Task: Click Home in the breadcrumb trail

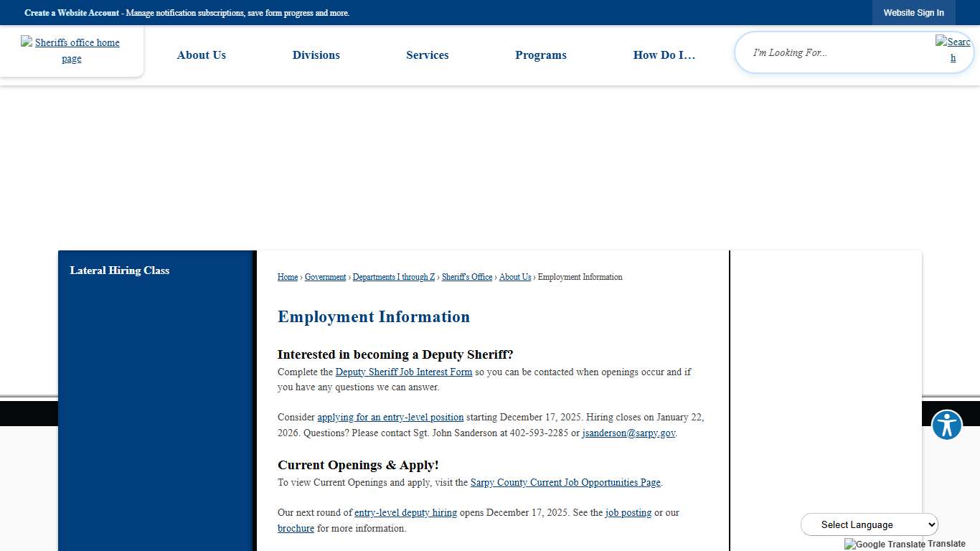Action: (x=287, y=277)
